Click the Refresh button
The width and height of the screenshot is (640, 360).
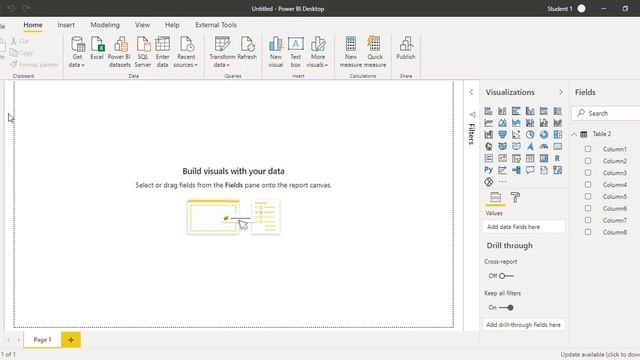click(x=247, y=48)
